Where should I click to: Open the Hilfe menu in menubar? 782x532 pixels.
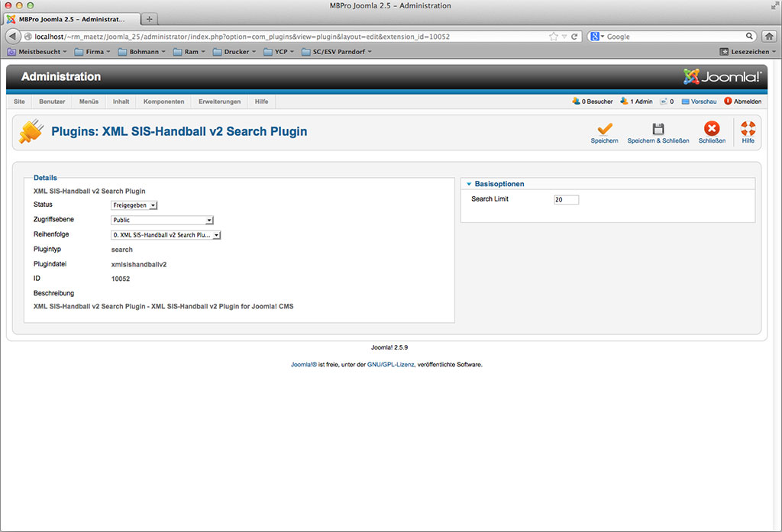261,102
